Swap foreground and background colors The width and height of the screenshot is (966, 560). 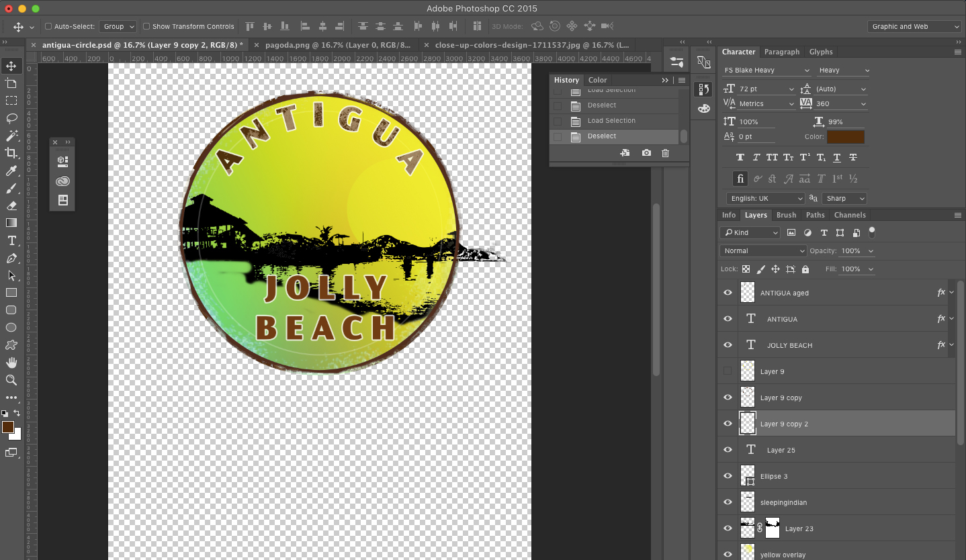pyautogui.click(x=17, y=413)
